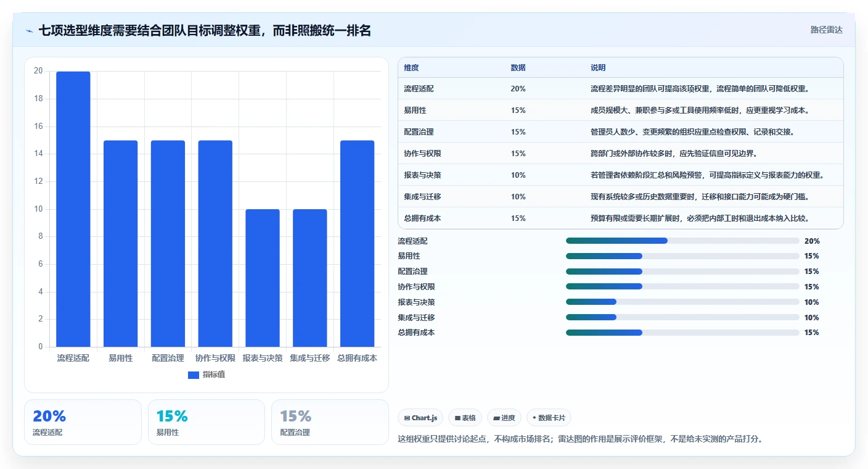Click the 报表与决策 bar in the chart
This screenshot has width=868, height=469.
tap(263, 278)
